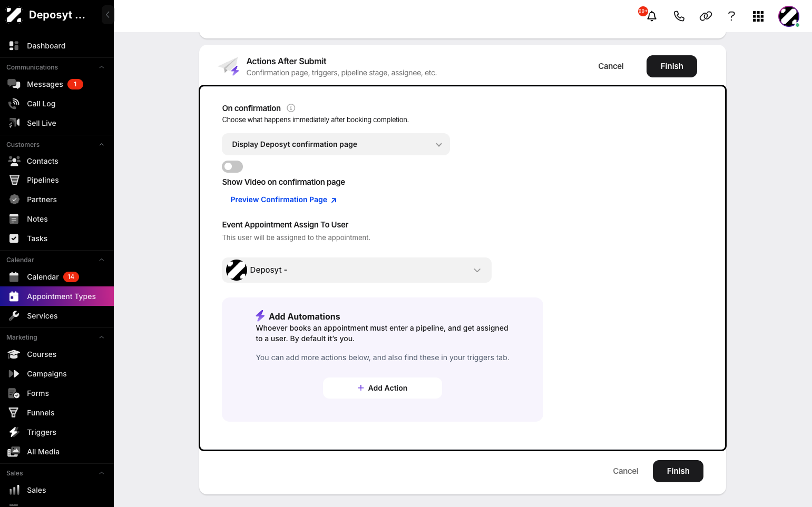Open the link icon in header
This screenshot has width=812, height=507.
pos(706,16)
